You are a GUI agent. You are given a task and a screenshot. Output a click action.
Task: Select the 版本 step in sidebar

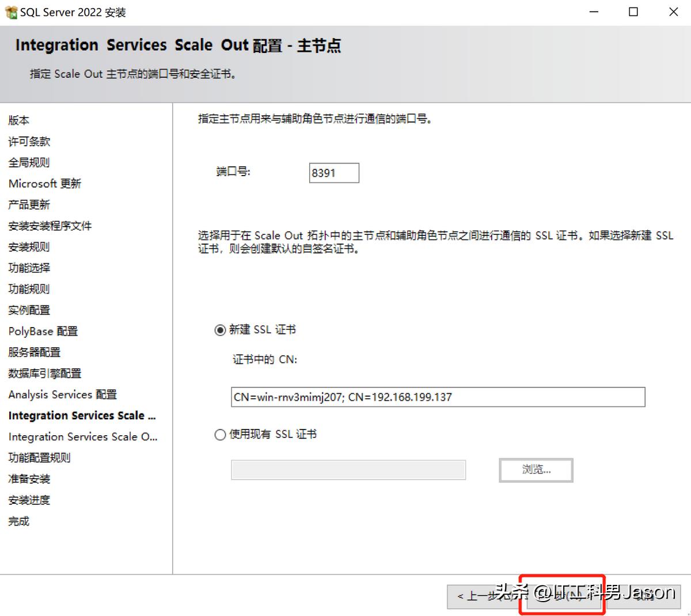(18, 120)
